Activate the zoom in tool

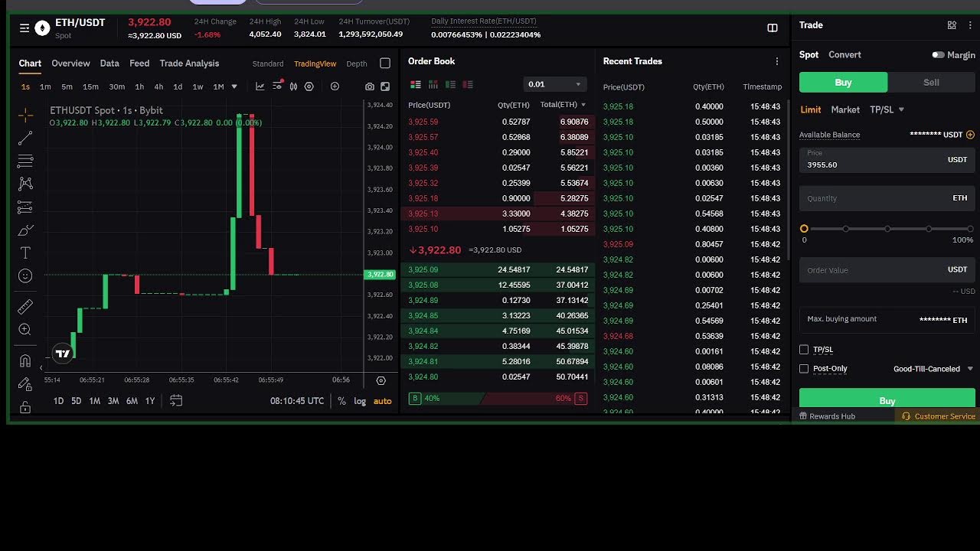[x=25, y=330]
